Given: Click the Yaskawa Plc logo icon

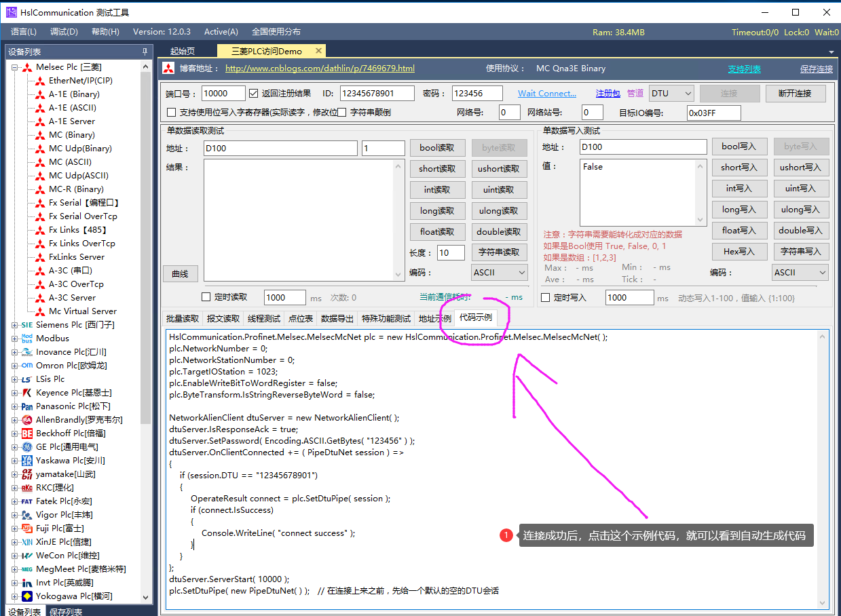Looking at the screenshot, I should tap(27, 461).
